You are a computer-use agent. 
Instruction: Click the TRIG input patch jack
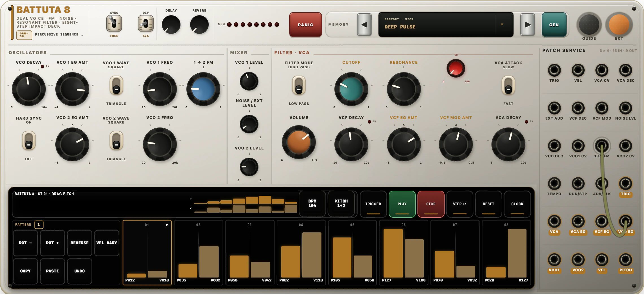pyautogui.click(x=554, y=70)
